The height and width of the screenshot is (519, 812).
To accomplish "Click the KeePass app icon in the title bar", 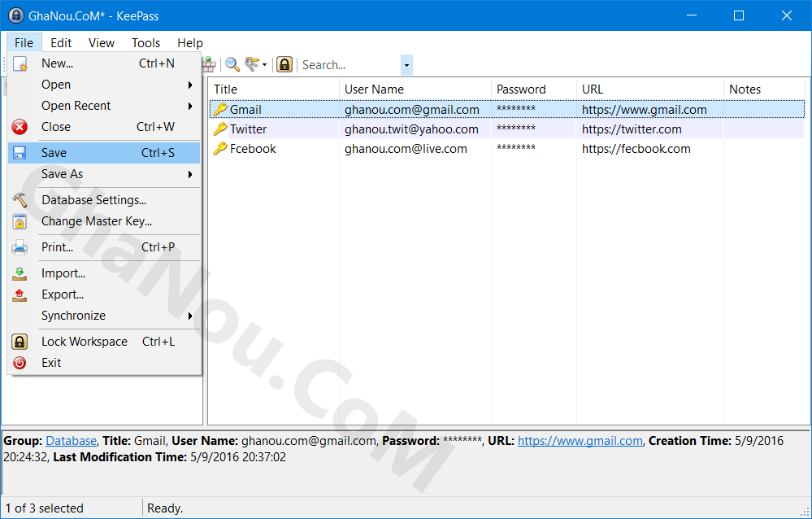I will tap(16, 15).
